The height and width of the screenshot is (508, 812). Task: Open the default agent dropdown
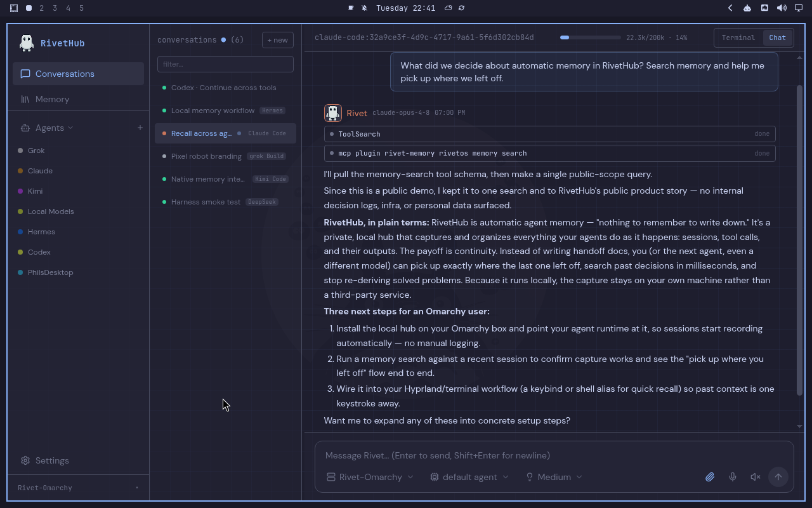pos(469,477)
